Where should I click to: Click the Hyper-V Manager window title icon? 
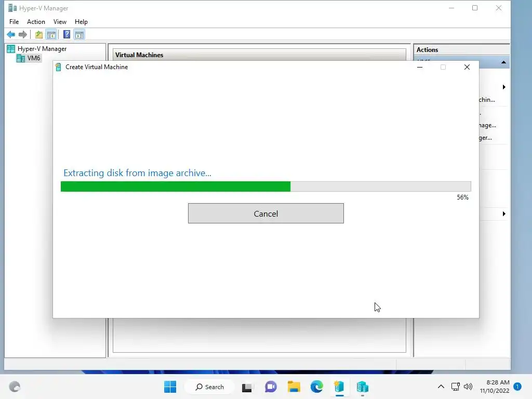tap(12, 8)
